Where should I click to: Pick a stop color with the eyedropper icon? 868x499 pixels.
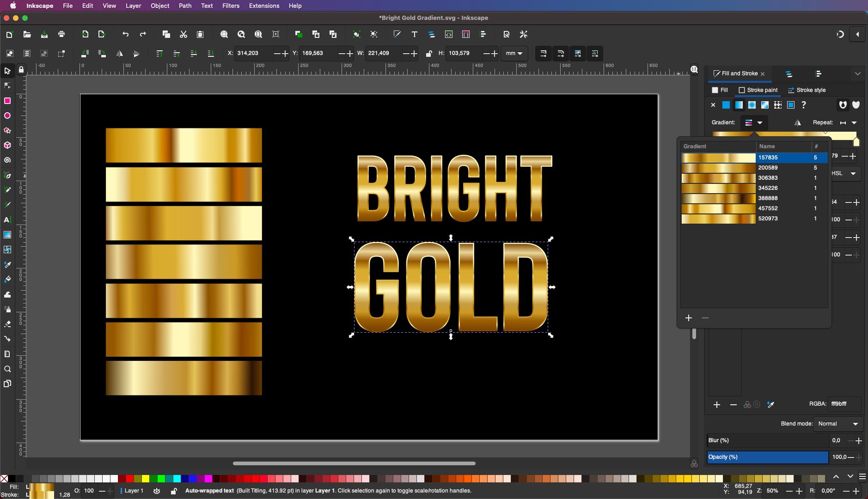pos(770,404)
